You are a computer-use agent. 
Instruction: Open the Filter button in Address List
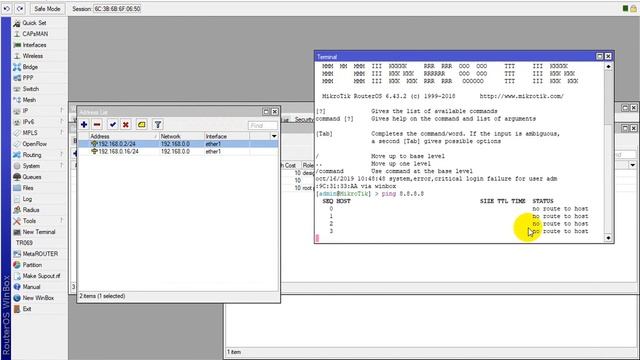pos(158,124)
